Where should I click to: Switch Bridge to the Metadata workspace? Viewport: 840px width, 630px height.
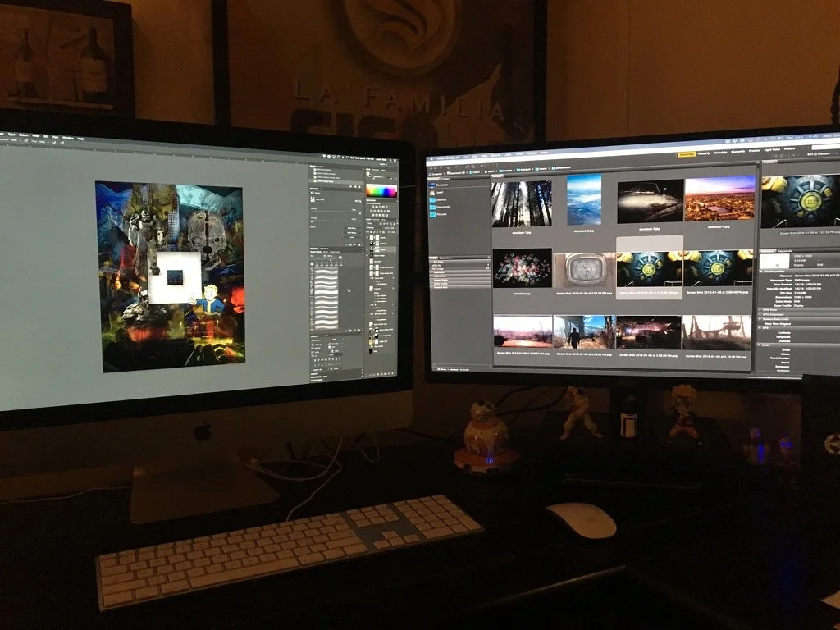click(720, 152)
